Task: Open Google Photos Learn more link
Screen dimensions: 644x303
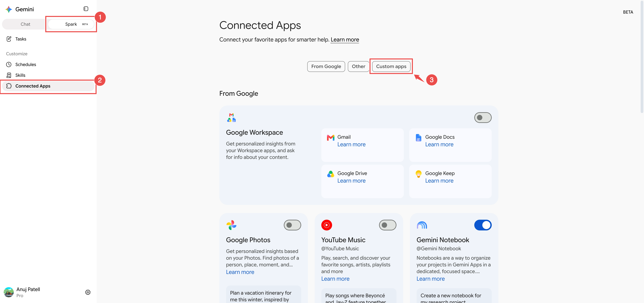Action: pos(240,272)
